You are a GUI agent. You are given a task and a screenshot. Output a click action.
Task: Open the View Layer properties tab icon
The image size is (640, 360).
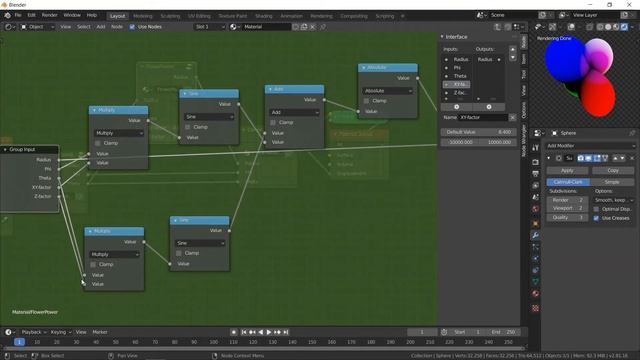[536, 185]
